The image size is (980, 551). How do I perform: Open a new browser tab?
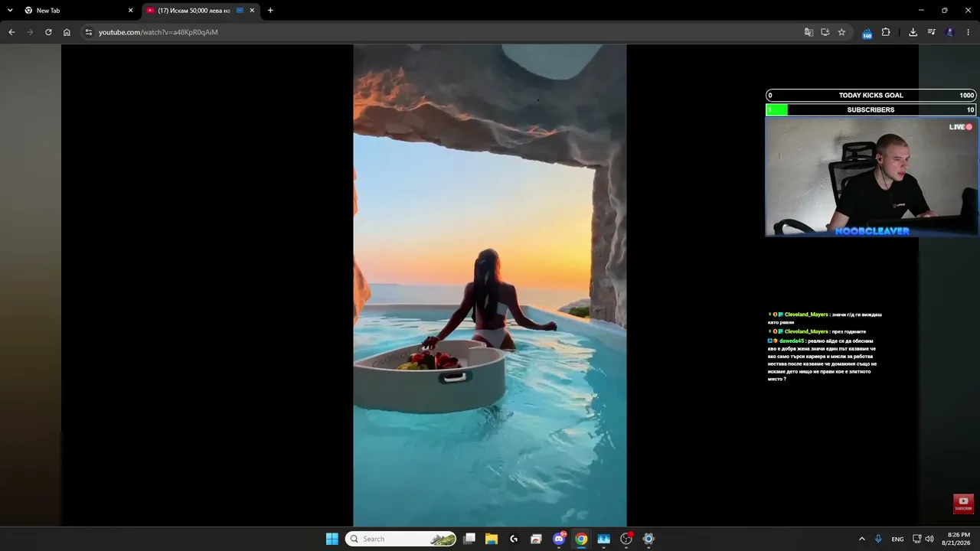[270, 11]
